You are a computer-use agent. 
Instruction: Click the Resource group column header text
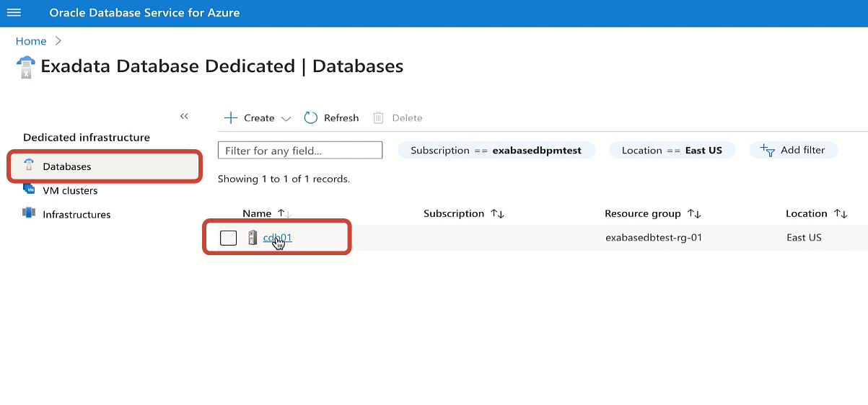pyautogui.click(x=643, y=213)
